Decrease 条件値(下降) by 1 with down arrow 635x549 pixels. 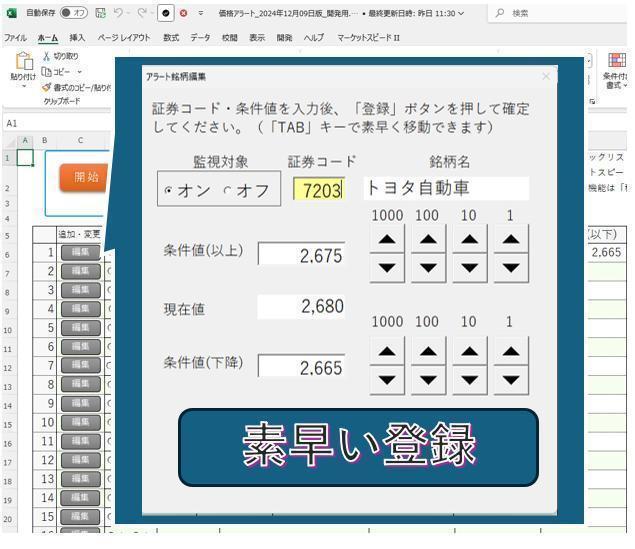(x=511, y=380)
